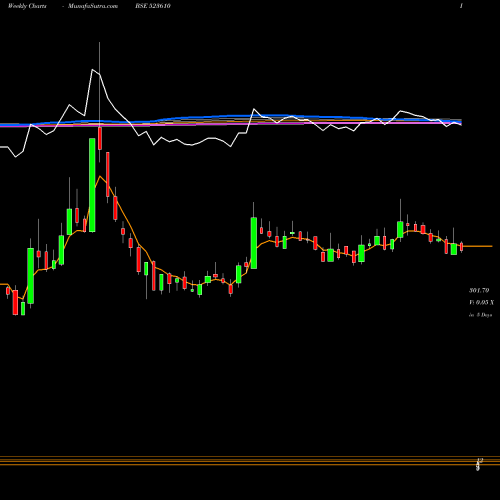
Task: Click the 'in 5 Days' label
Action: click(480, 315)
